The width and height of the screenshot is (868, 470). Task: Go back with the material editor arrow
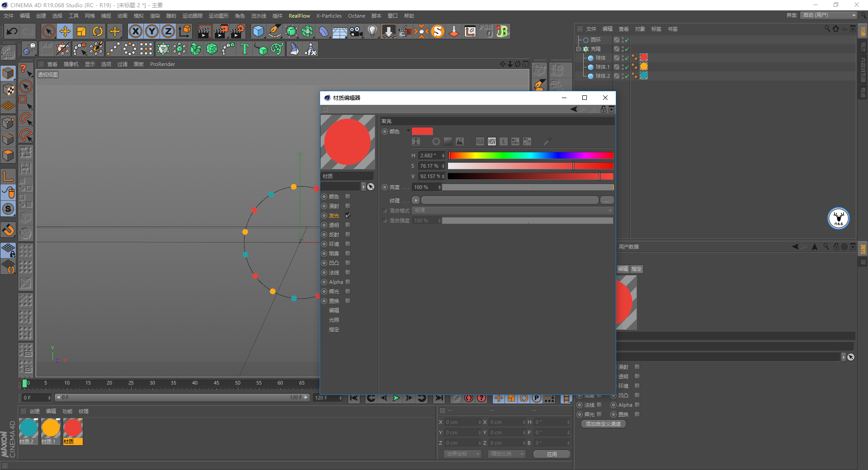point(574,109)
